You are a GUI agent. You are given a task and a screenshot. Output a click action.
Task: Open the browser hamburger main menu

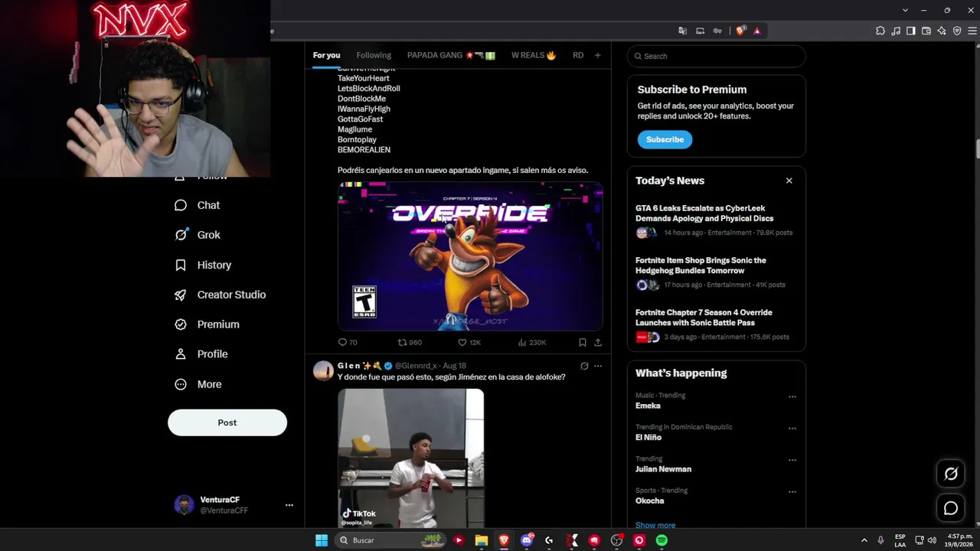[x=972, y=31]
